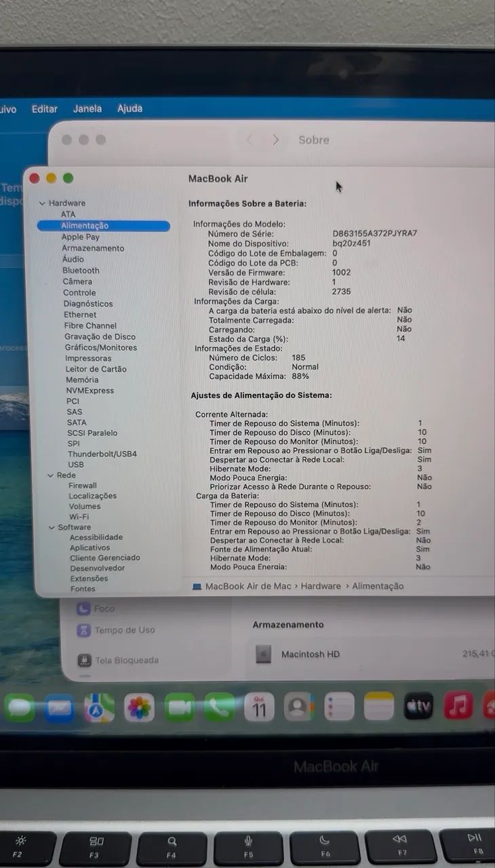
Task: Click the Tempo de Uso hourglass icon
Action: pos(83,630)
